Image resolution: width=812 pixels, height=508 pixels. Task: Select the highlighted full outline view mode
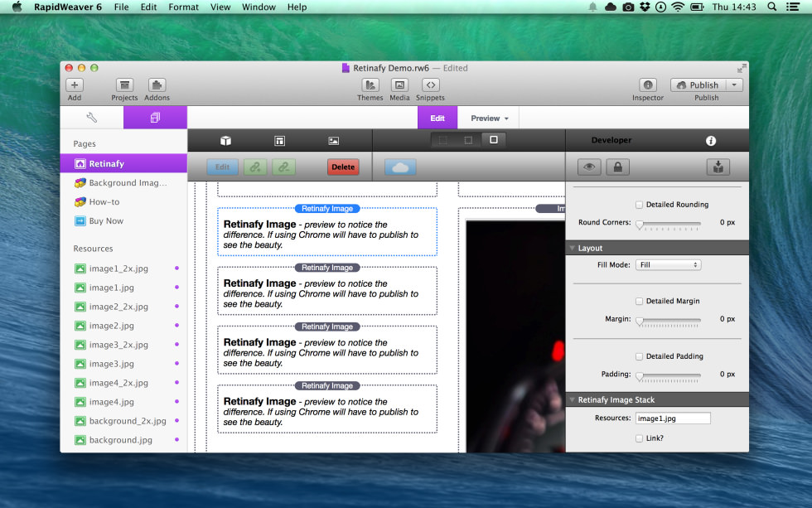[494, 140]
